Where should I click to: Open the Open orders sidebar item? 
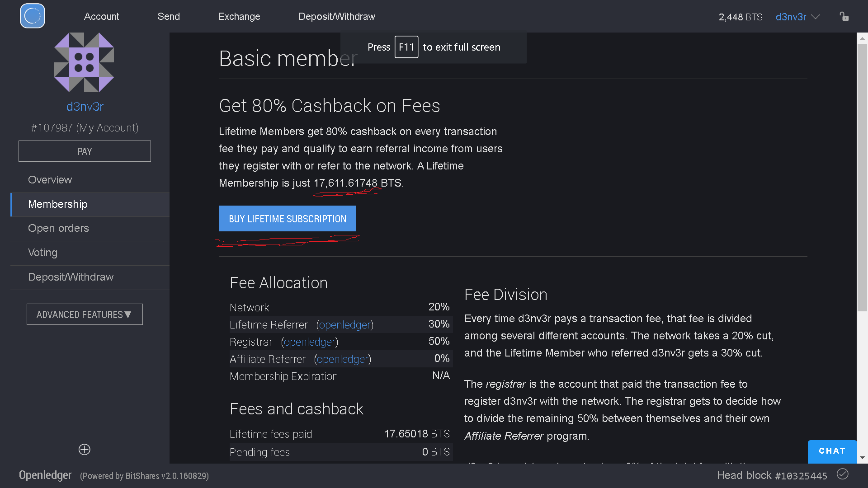90,228
